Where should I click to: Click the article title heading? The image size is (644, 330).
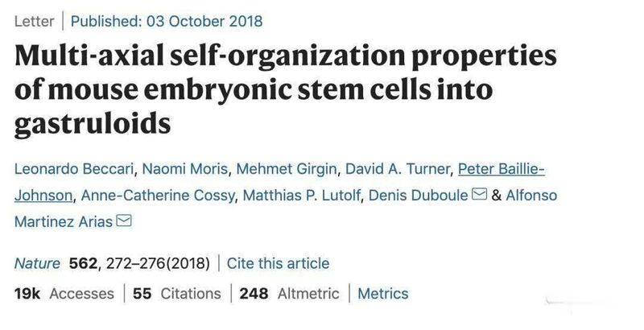point(286,89)
